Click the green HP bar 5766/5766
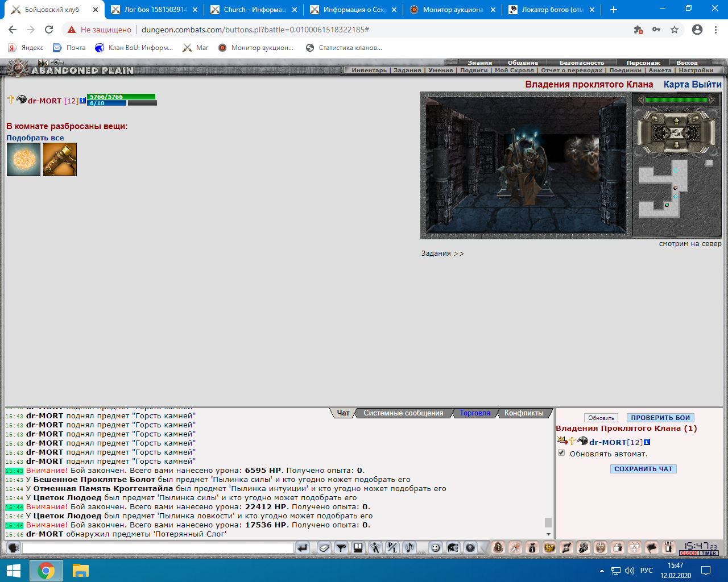This screenshot has height=582, width=728. coord(121,97)
